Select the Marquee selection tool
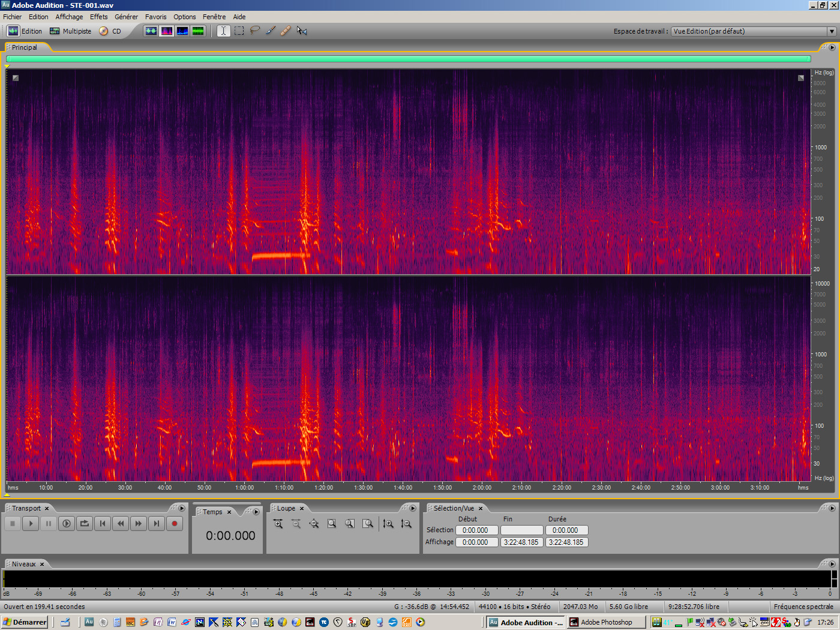The image size is (840, 630). tap(239, 31)
